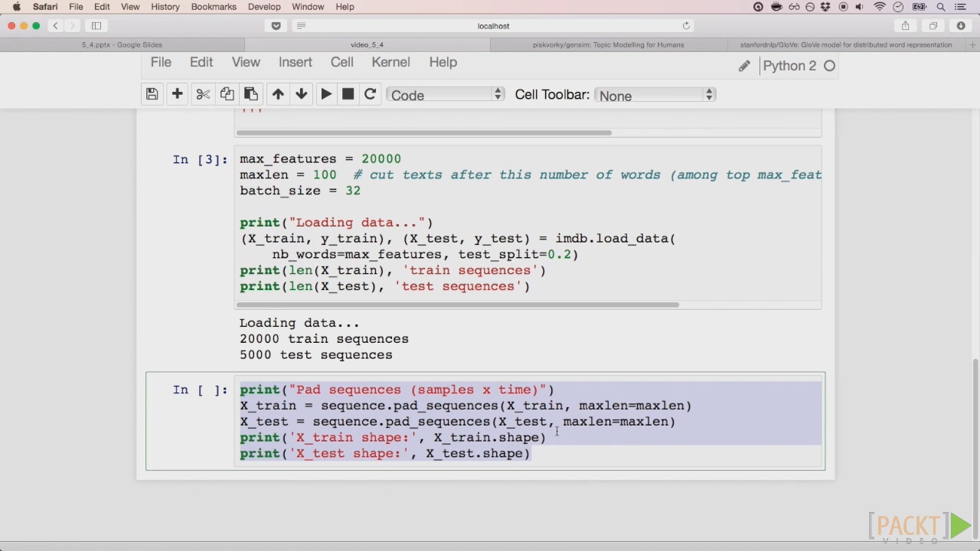
Task: Click horizontal scrollbar of top partial cell
Action: click(x=423, y=132)
